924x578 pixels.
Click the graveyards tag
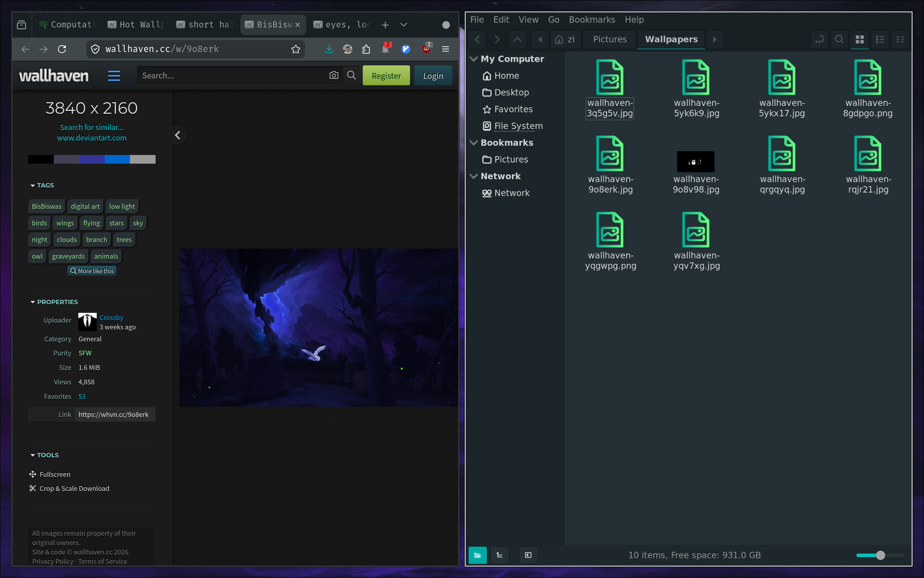(68, 256)
